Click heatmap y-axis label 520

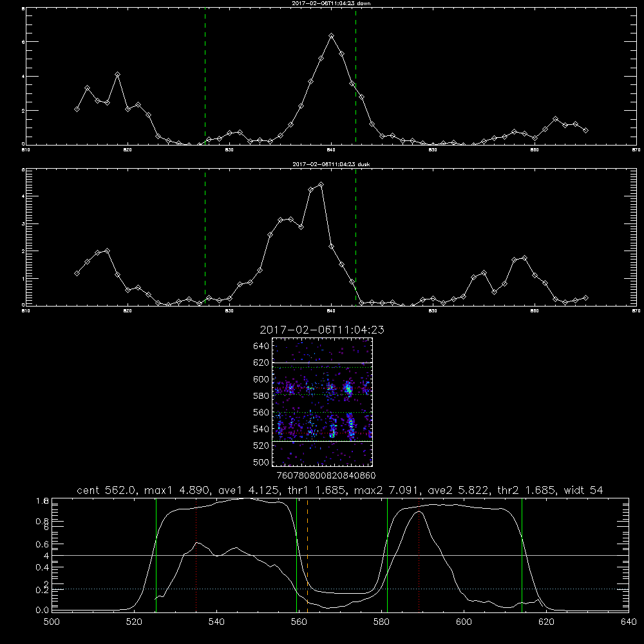[x=261, y=446]
